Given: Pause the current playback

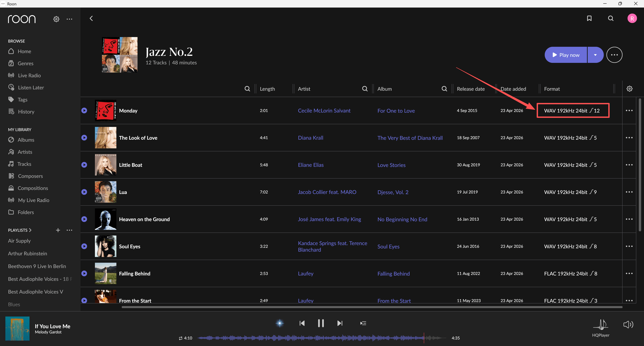Looking at the screenshot, I should [321, 323].
